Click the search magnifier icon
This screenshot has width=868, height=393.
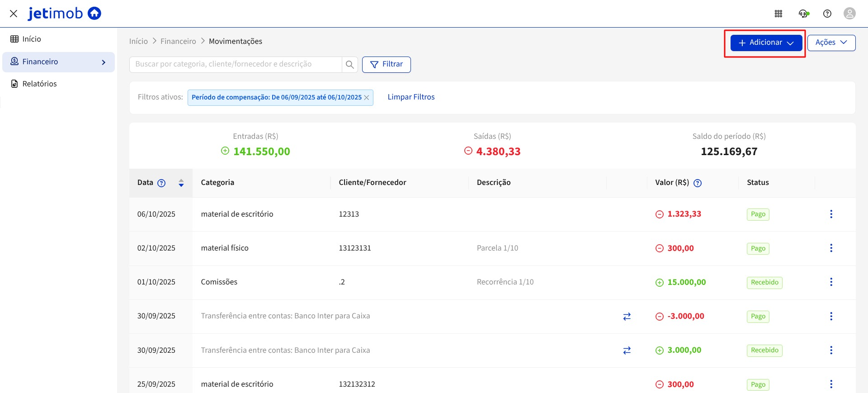pos(349,65)
